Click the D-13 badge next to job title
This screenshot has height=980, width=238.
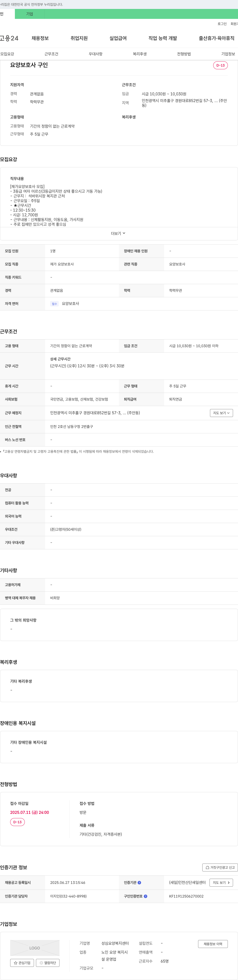[221, 65]
